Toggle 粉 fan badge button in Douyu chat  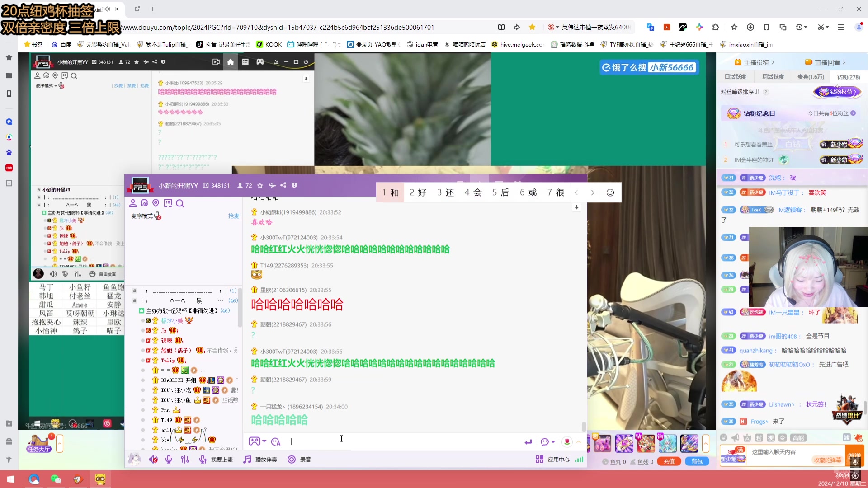759,437
